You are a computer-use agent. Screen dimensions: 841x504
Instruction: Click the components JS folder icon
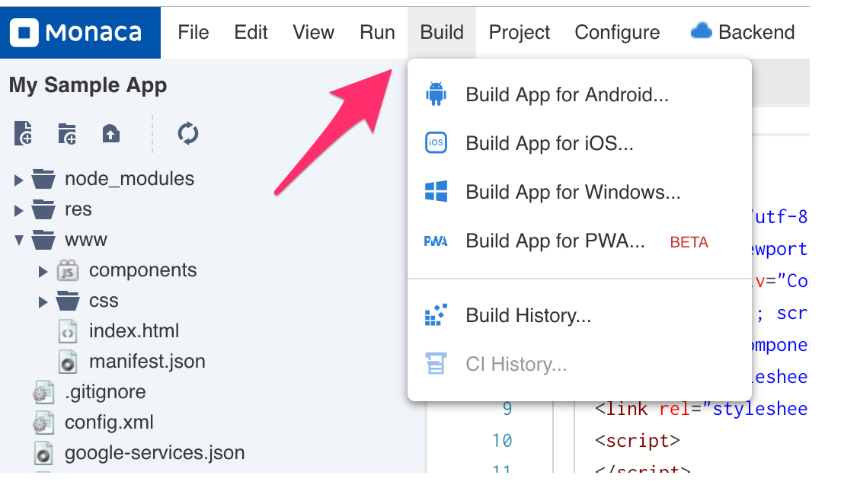(x=68, y=271)
